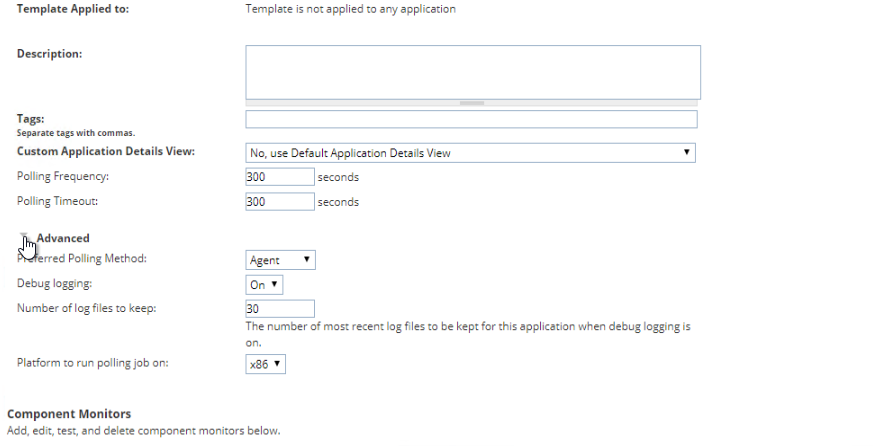Click the arrow on the Agent selector
Screen dimensions: 873x446
pos(306,259)
